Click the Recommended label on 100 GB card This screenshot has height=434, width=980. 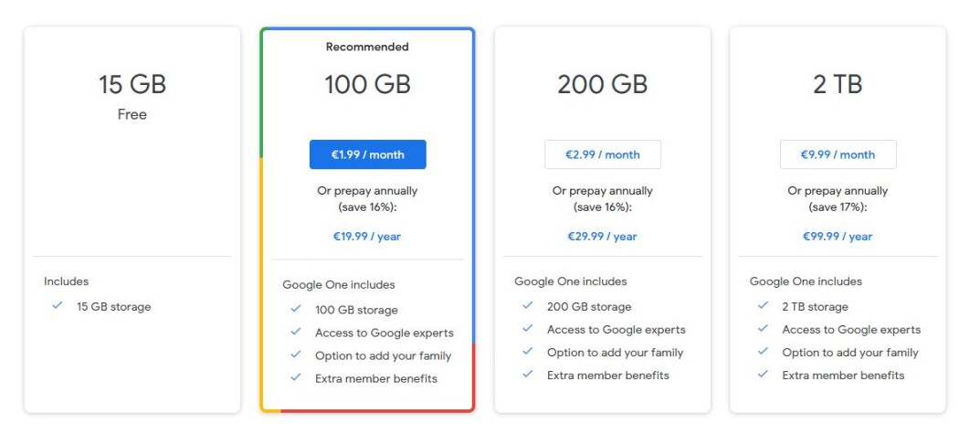click(x=367, y=47)
